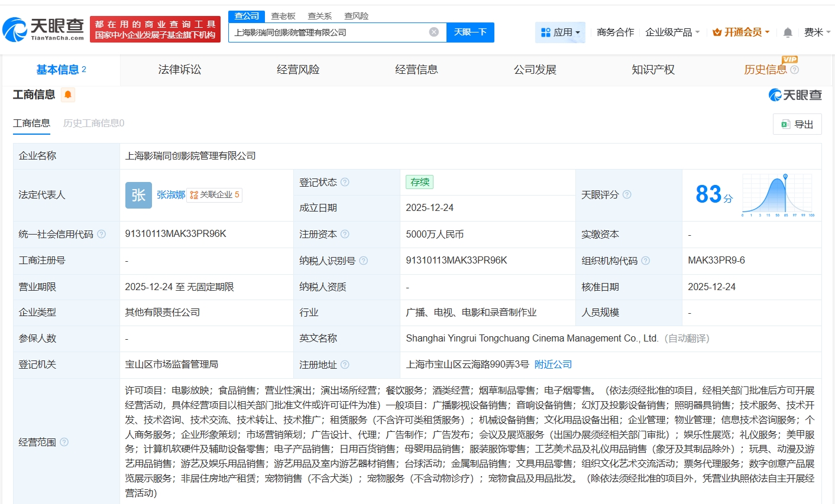Open the notification bell in header

pyautogui.click(x=787, y=32)
